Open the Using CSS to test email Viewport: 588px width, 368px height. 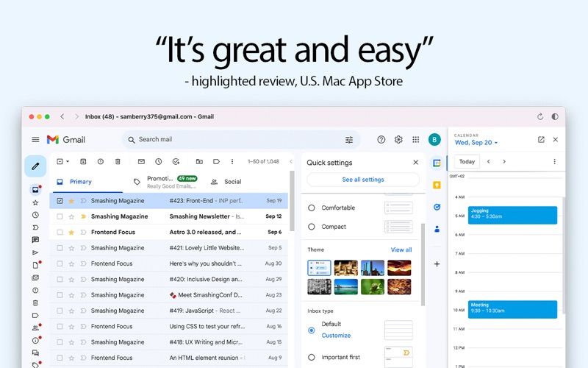tap(169, 327)
